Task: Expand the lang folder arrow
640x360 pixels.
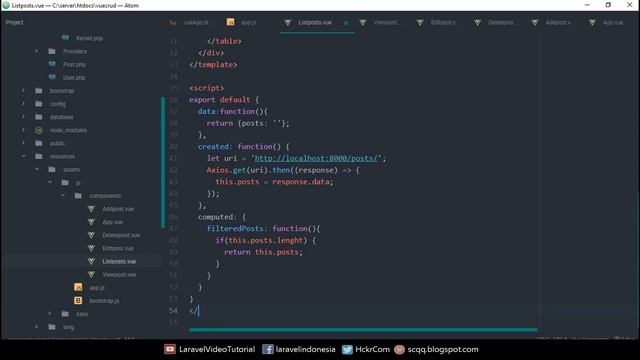Action: click(x=36, y=327)
